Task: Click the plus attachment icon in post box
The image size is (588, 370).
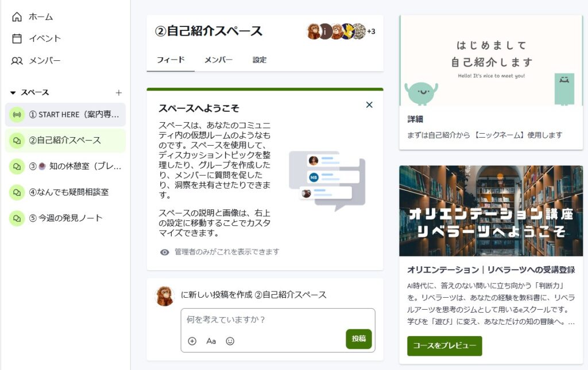Action: [192, 341]
